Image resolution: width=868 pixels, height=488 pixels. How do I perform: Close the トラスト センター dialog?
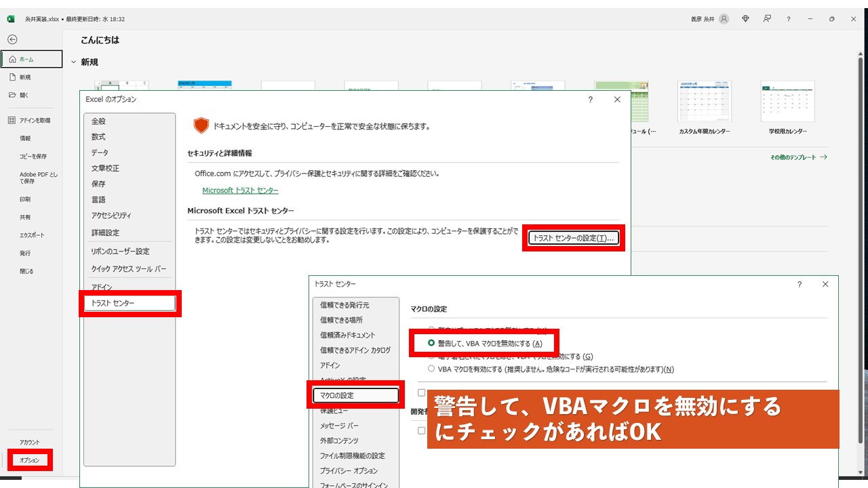pos(825,285)
